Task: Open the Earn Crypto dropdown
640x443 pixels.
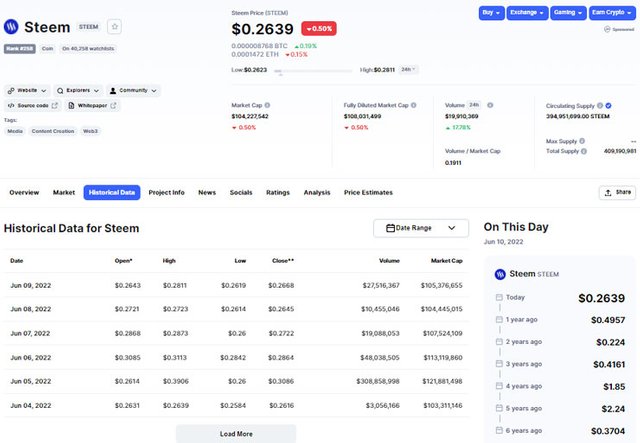Action: point(612,13)
